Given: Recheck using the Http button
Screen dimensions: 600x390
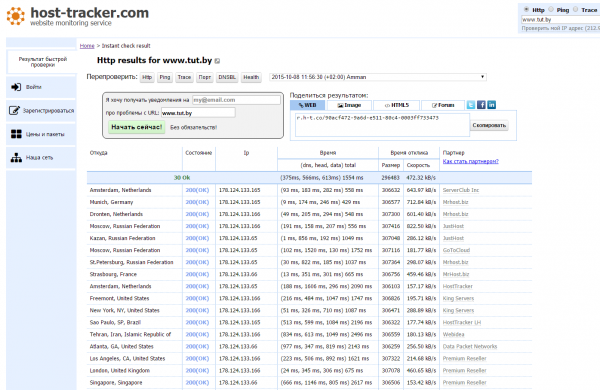Looking at the screenshot, I should point(147,77).
